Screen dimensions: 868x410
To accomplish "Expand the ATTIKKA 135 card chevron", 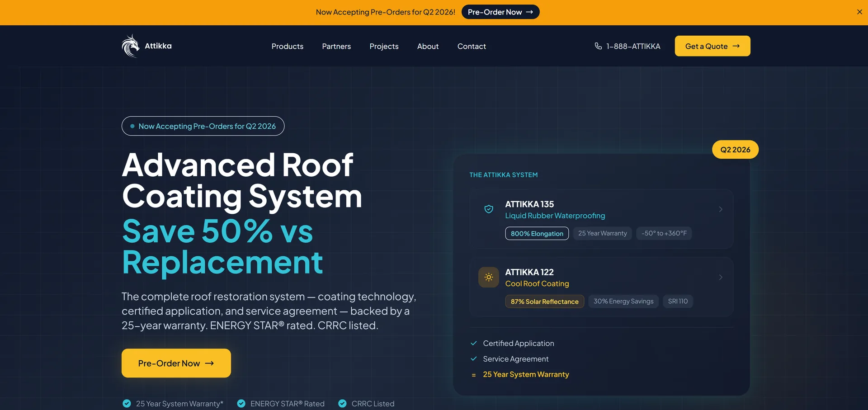I will (721, 209).
